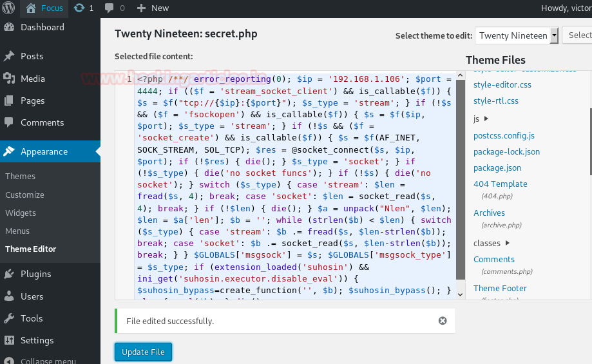Image resolution: width=592 pixels, height=364 pixels.
Task: Open the WordPress logo menu
Action: 8,8
